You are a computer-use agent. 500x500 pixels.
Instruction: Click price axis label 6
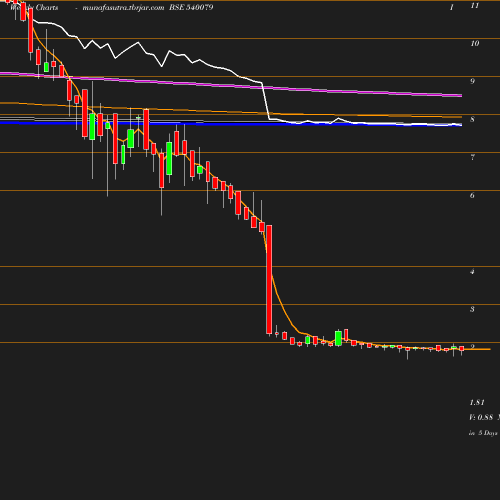(x=472, y=195)
